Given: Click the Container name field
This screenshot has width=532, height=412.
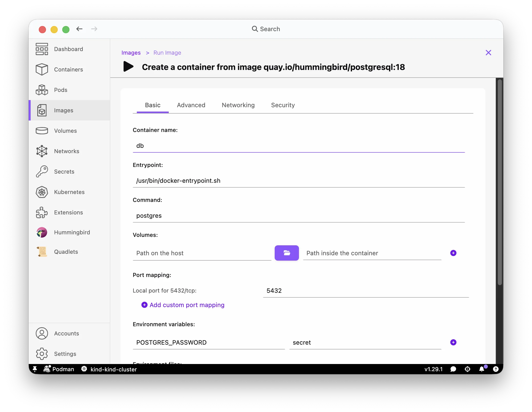Looking at the screenshot, I should point(299,146).
